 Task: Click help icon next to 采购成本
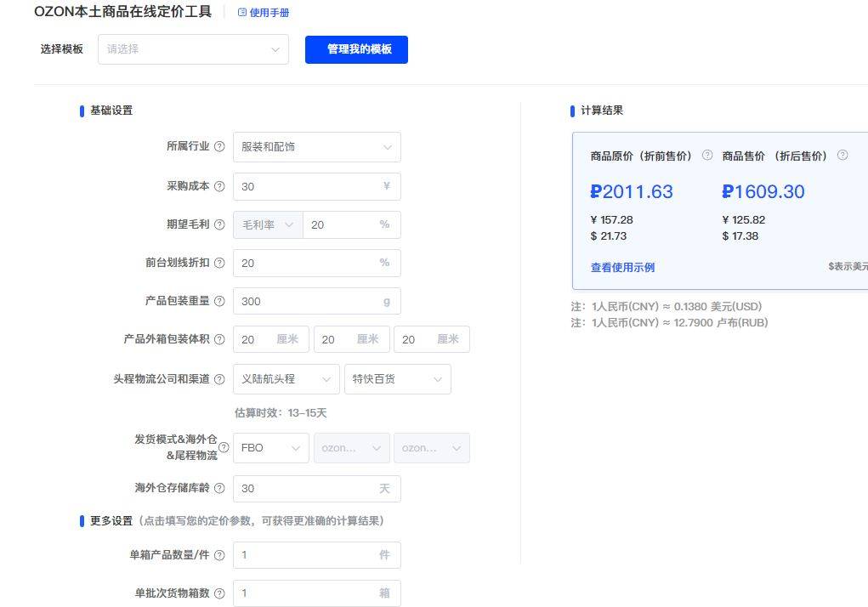click(219, 186)
